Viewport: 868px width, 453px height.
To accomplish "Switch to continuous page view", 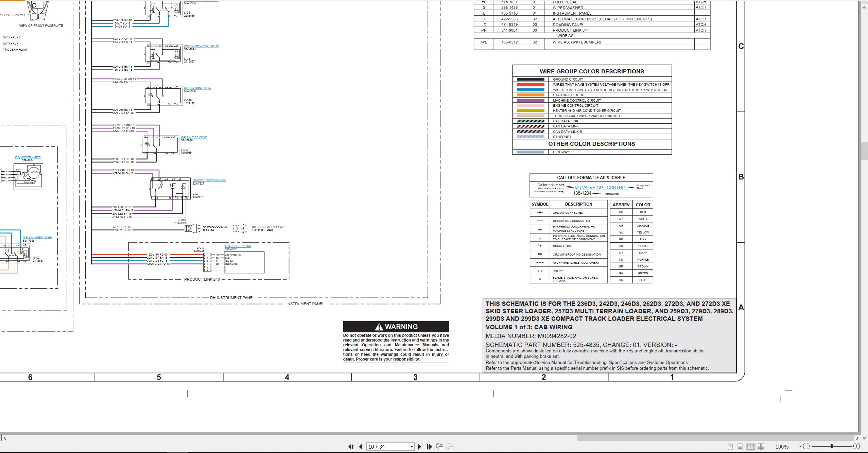I will tap(740, 447).
